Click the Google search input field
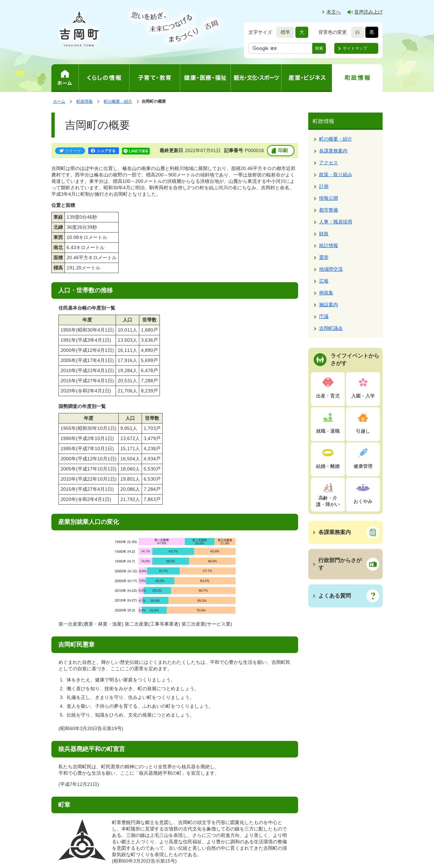 point(280,48)
